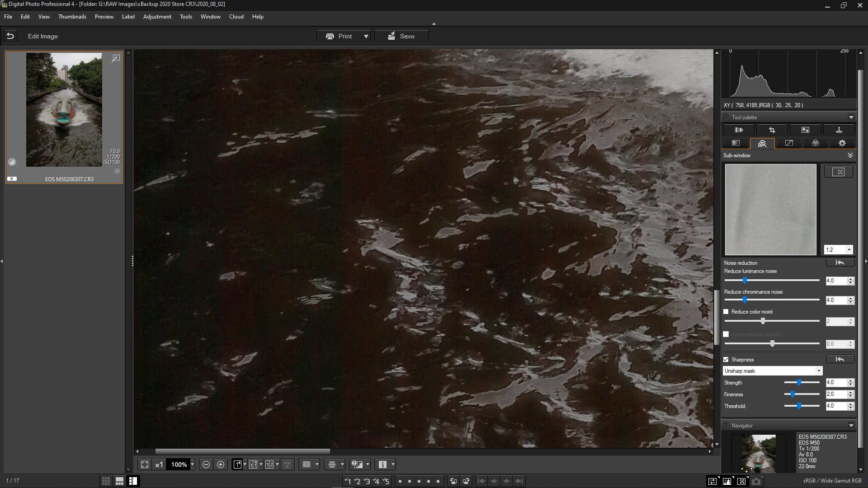
Task: Open the File menu
Action: tap(8, 17)
